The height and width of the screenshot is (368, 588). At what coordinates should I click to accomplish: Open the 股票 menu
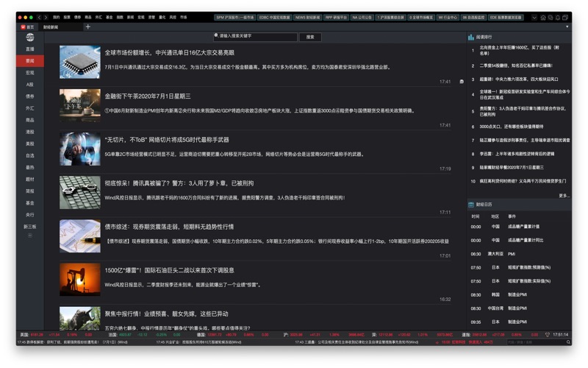(67, 17)
